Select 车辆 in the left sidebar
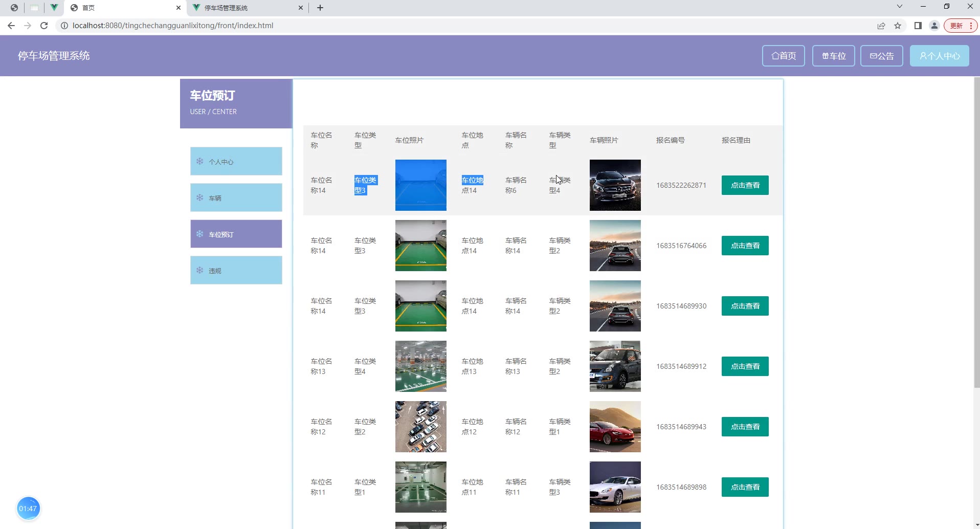 pyautogui.click(x=236, y=197)
